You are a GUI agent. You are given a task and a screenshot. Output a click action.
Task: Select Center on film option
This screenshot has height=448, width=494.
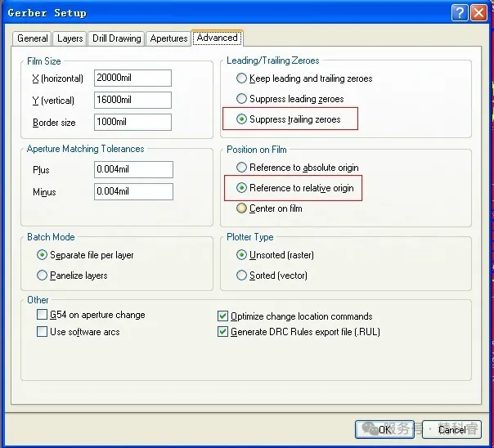(x=242, y=208)
